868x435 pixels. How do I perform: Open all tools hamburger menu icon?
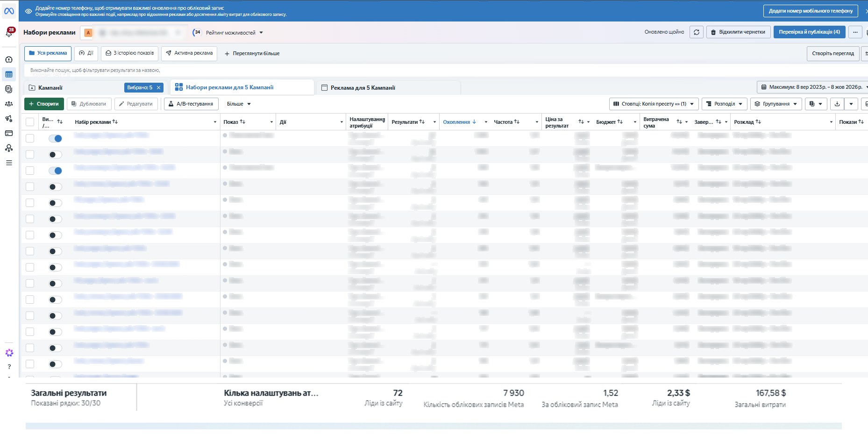click(9, 163)
